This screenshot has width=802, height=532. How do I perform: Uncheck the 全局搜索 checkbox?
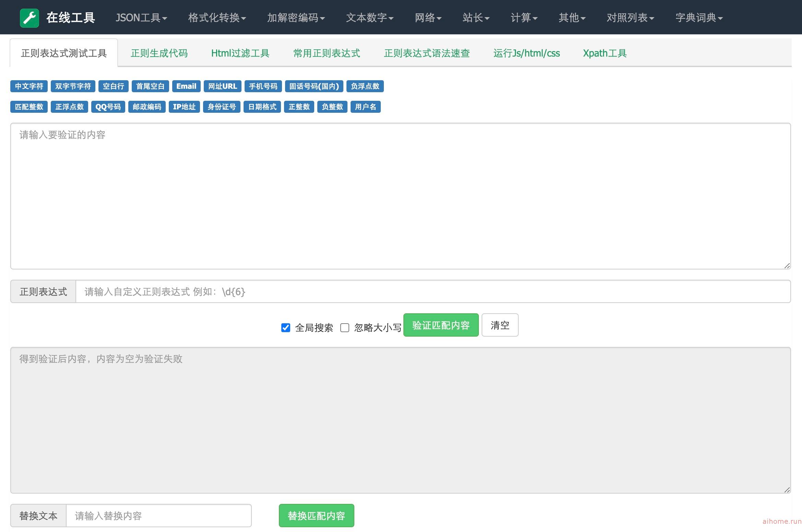pyautogui.click(x=286, y=328)
